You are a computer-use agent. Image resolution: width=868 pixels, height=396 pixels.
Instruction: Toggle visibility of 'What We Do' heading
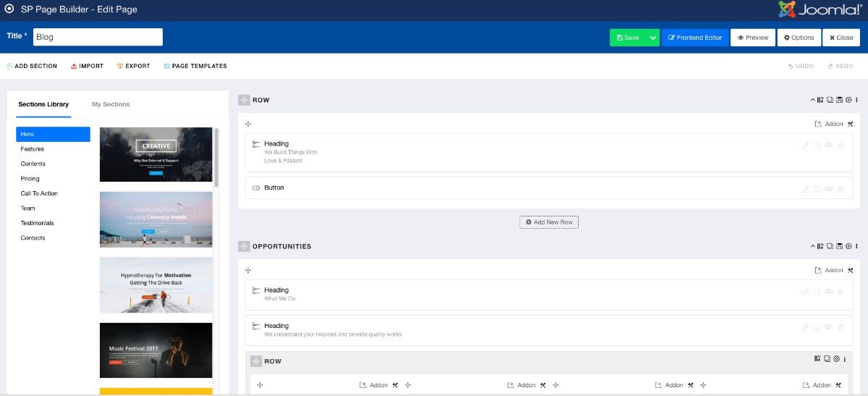pos(828,292)
